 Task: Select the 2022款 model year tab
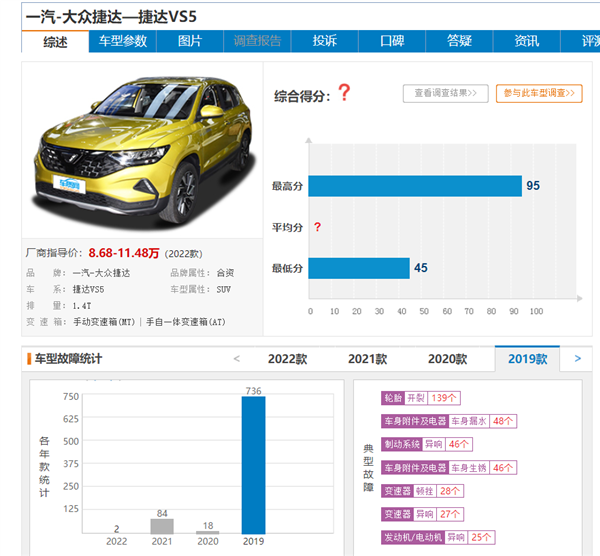288,359
